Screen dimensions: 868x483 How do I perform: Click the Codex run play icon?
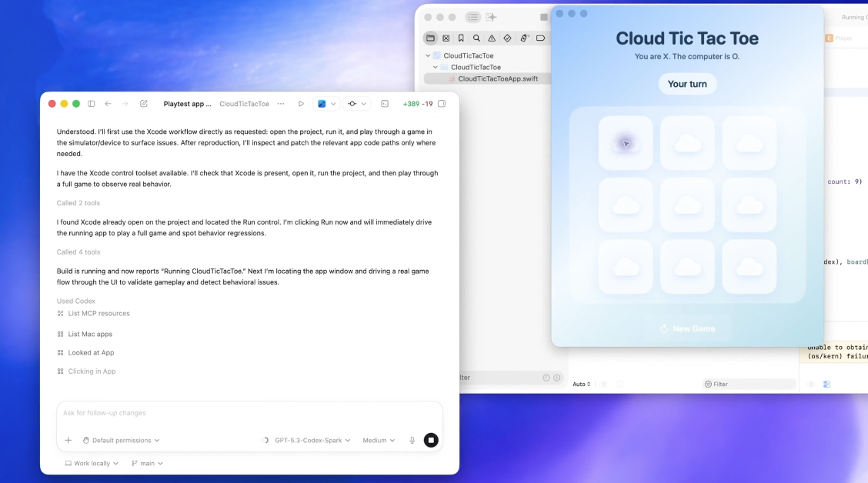click(x=301, y=104)
